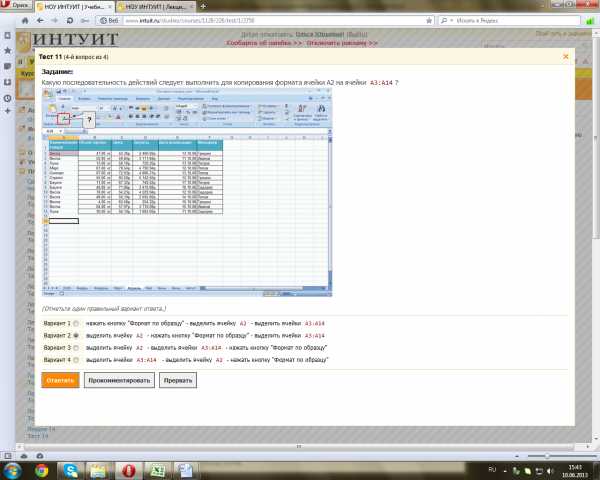
Task: Focus the address bar URL field
Action: pos(274,21)
